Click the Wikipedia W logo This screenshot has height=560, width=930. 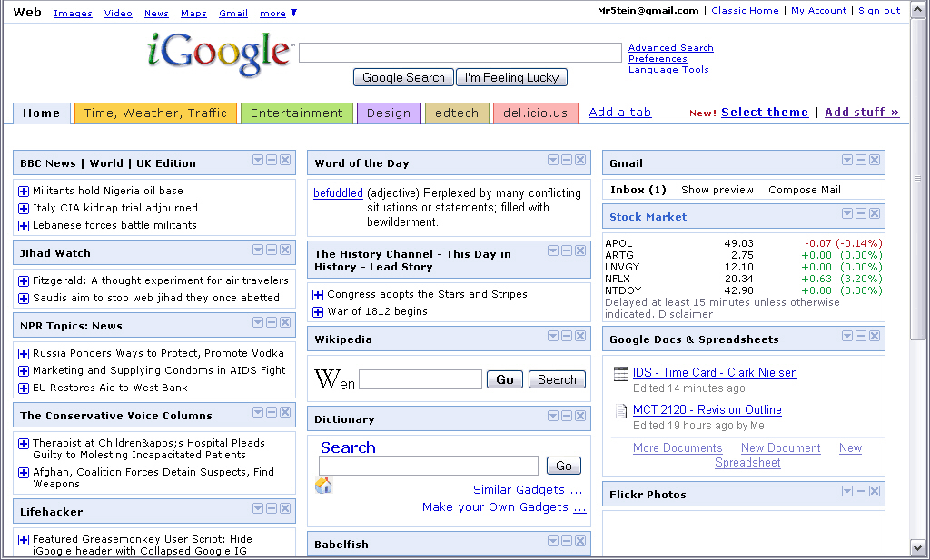coord(334,379)
